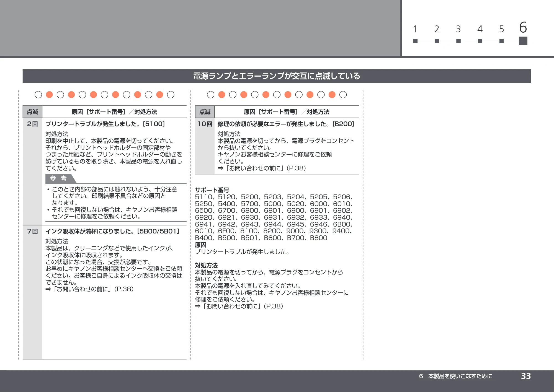Click 「お問い合わせの前に」(P.38) under the 7回 entry
554x392 pixels.
pyautogui.click(x=90, y=289)
